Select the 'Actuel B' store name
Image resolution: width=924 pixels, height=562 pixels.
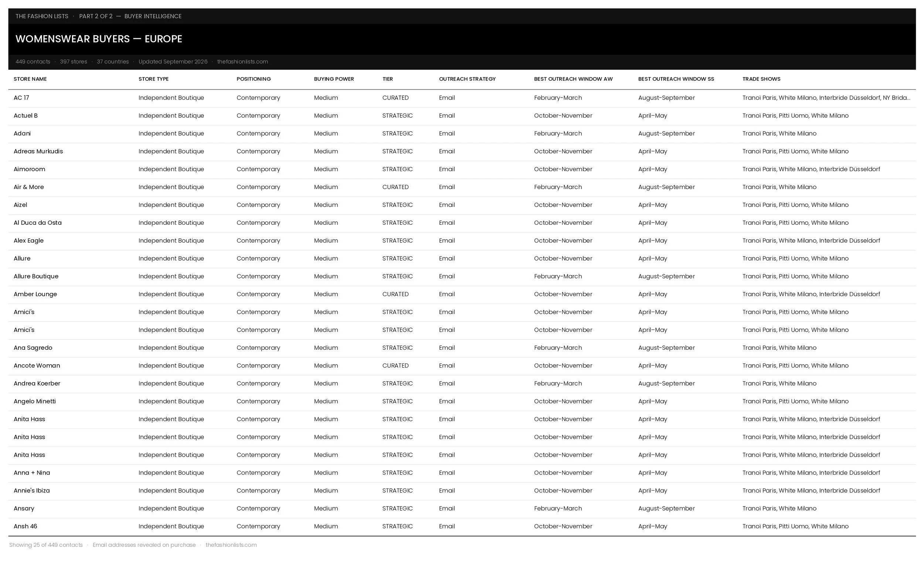coord(26,116)
